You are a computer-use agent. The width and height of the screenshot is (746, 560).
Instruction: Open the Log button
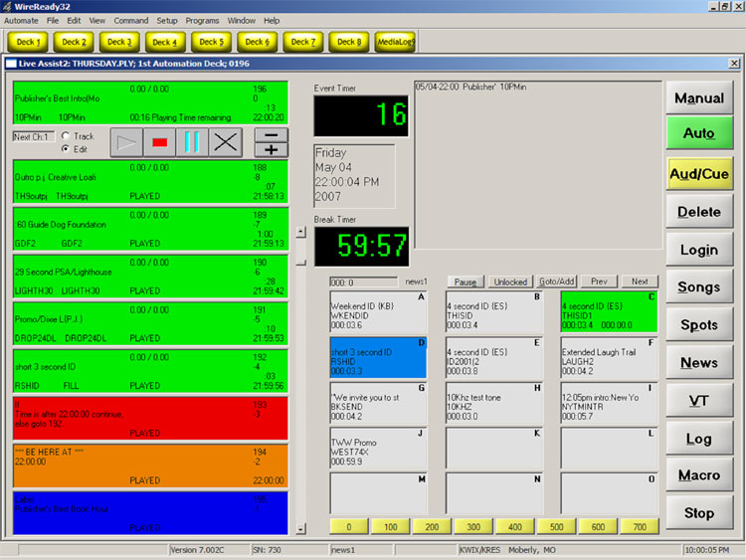[x=699, y=439]
